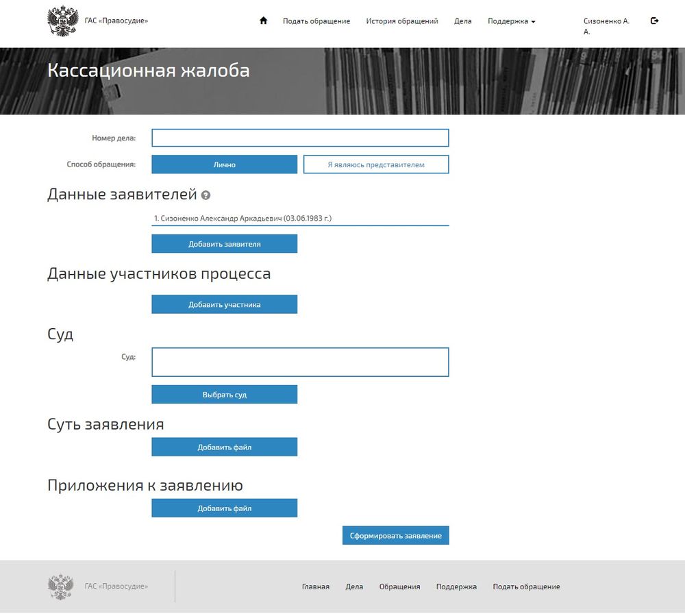The image size is (685, 616).
Task: Add file under Суть заявления section
Action: [x=224, y=447]
